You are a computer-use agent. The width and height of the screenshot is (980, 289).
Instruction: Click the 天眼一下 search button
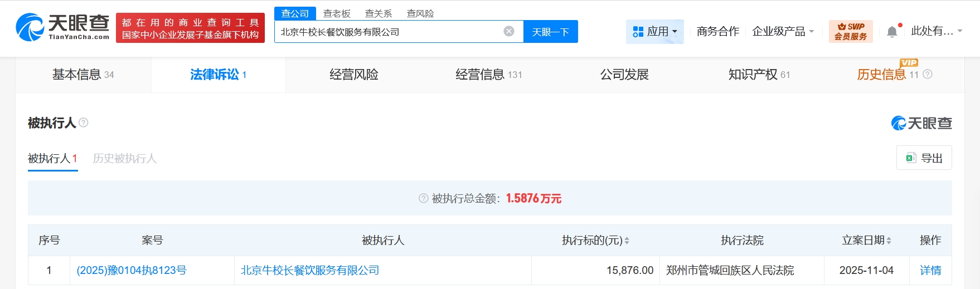(550, 32)
